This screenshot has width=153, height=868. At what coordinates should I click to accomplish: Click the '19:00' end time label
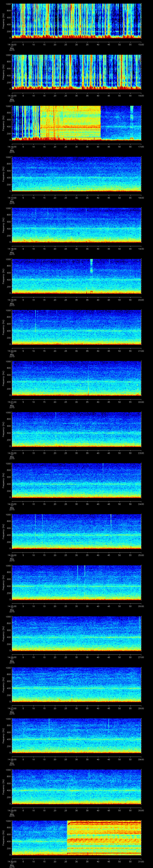click(141, 249)
